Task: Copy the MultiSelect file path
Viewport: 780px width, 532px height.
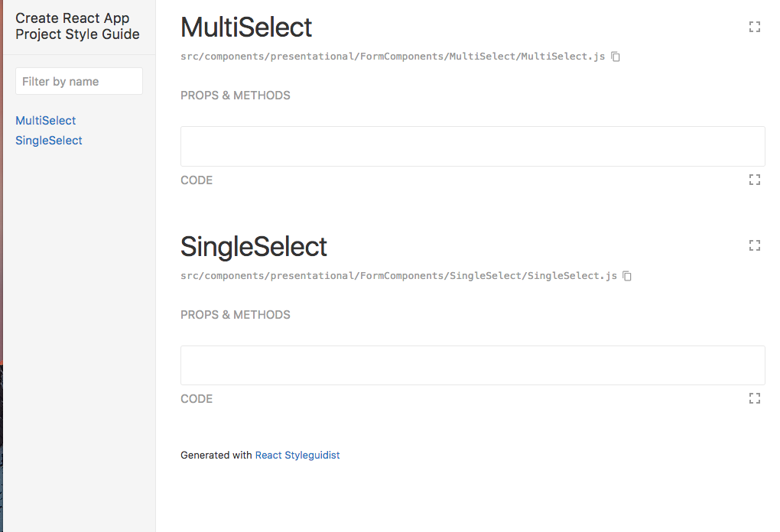Action: click(x=616, y=56)
